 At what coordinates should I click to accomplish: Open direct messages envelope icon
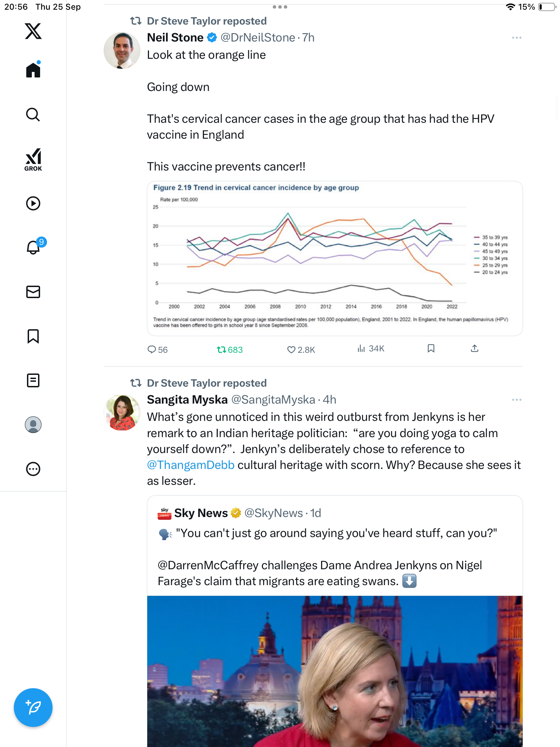click(33, 292)
